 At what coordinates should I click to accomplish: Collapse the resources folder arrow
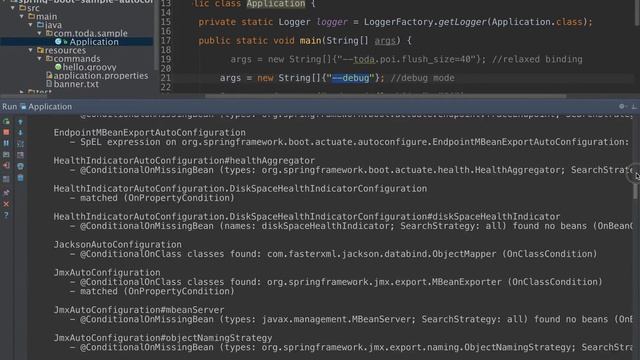tap(31, 50)
